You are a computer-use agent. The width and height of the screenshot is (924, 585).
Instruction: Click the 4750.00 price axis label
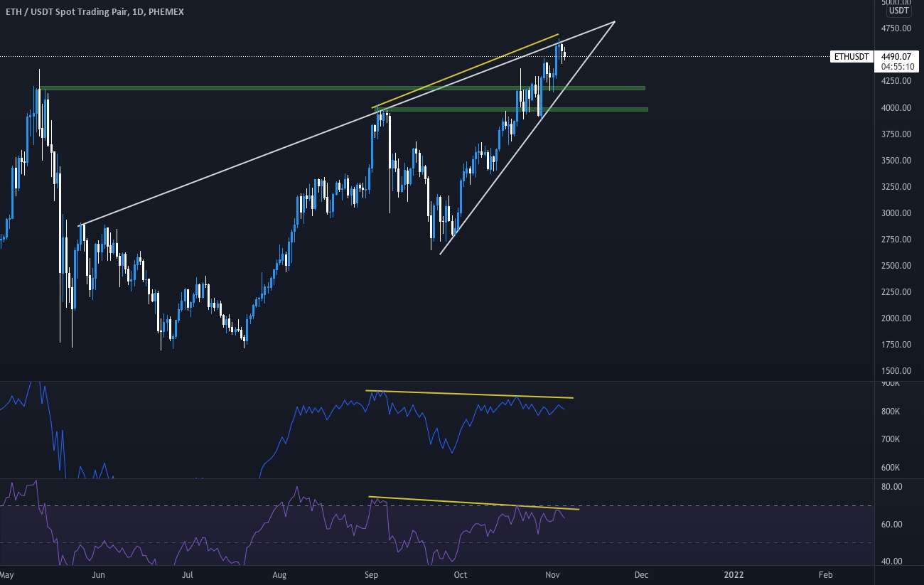(896, 28)
